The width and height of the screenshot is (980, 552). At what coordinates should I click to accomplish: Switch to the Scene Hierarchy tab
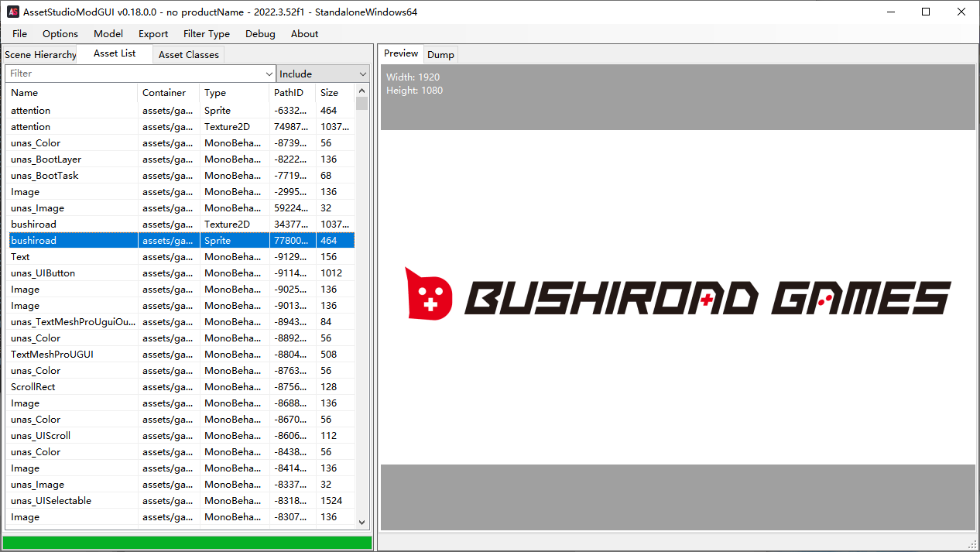click(x=40, y=54)
